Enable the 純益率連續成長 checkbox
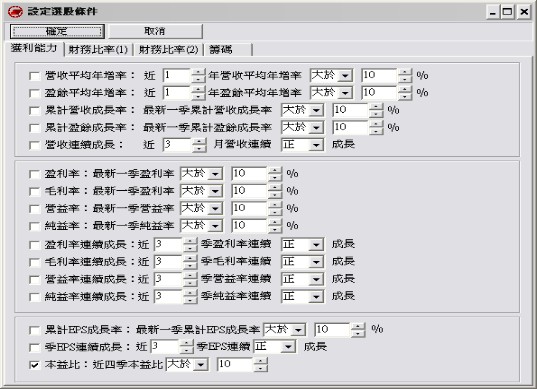The image size is (537, 389). (34, 297)
